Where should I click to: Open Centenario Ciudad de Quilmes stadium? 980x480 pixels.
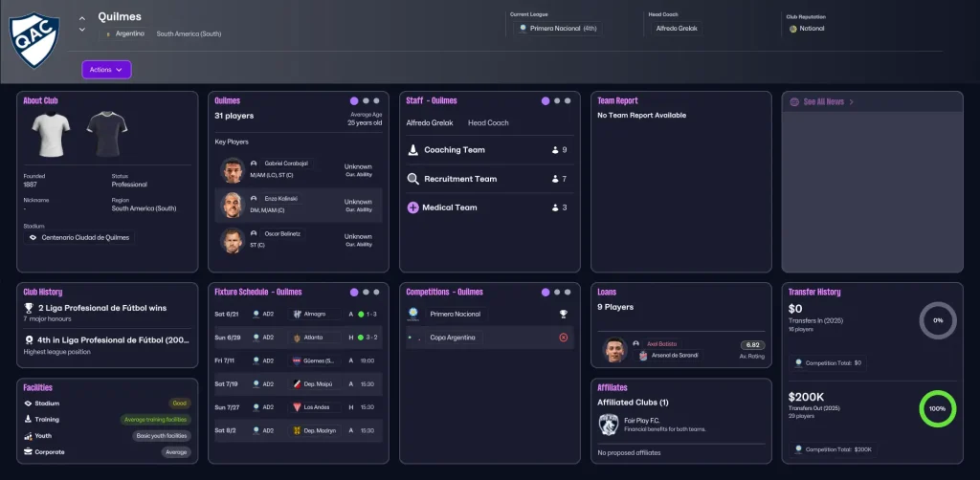click(x=79, y=238)
